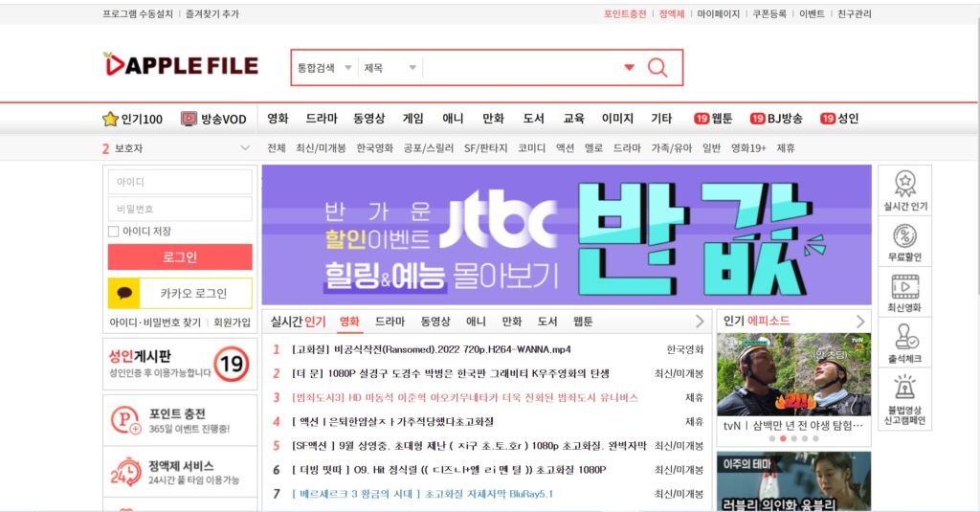
Task: Check the 아이디 저장 checkbox
Action: (x=114, y=232)
